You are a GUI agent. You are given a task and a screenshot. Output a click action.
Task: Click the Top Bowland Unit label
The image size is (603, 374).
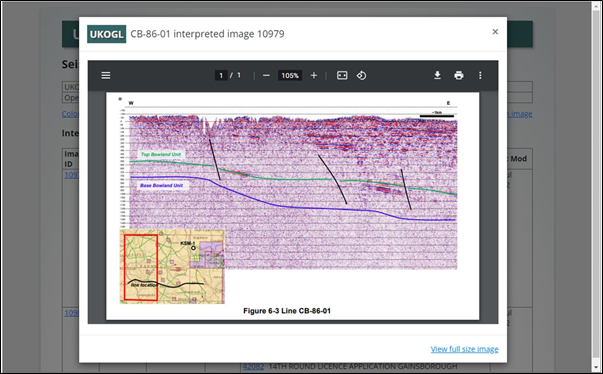click(161, 154)
